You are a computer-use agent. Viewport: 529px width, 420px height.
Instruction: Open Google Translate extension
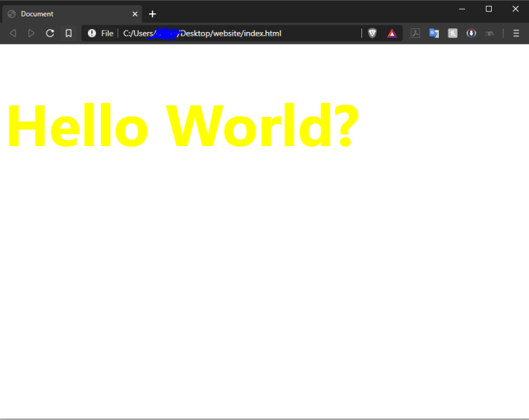coord(434,33)
